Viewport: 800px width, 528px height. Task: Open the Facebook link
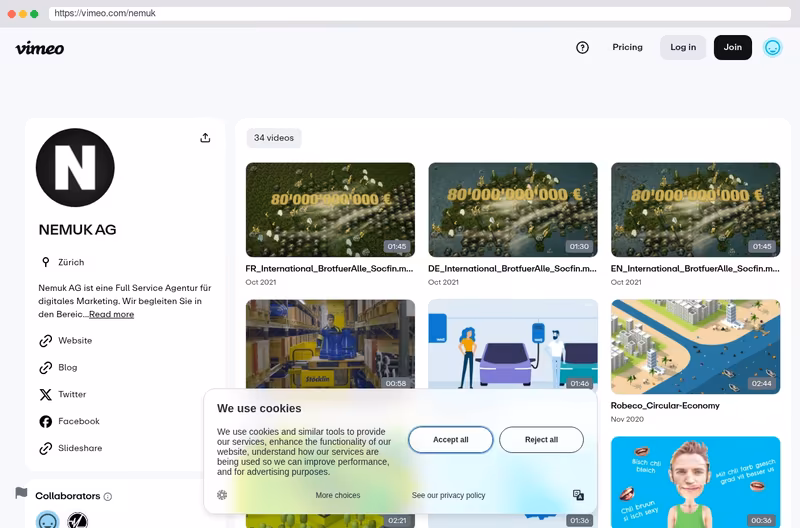(79, 421)
